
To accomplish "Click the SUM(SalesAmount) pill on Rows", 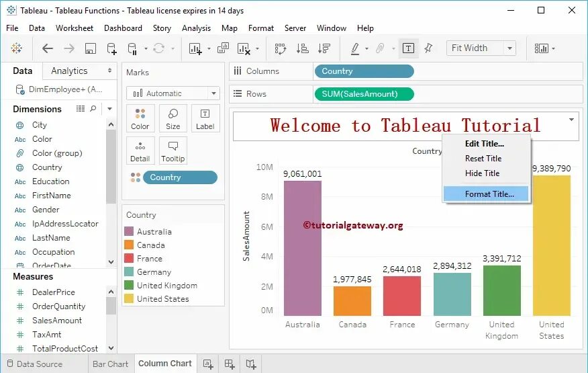I will pyautogui.click(x=364, y=94).
